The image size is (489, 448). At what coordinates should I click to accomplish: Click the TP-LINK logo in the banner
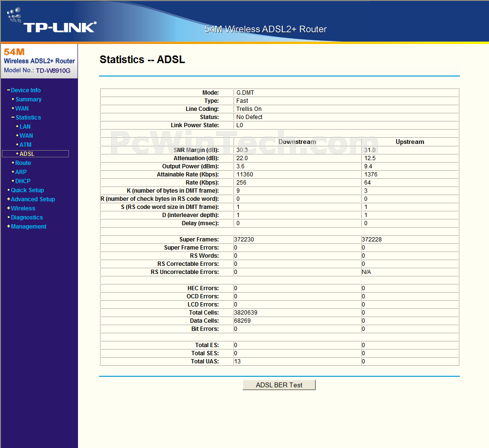(52, 21)
